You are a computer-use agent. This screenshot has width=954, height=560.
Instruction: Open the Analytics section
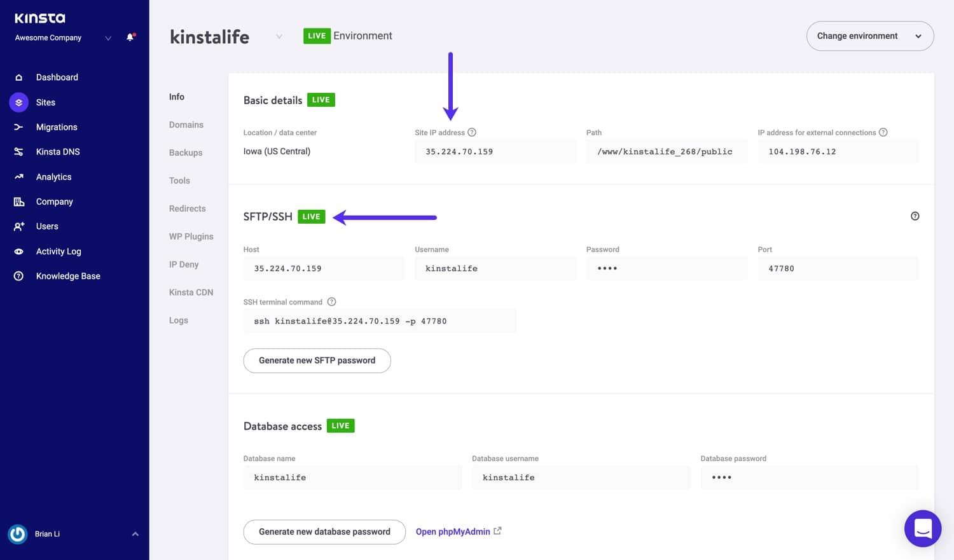(x=53, y=176)
